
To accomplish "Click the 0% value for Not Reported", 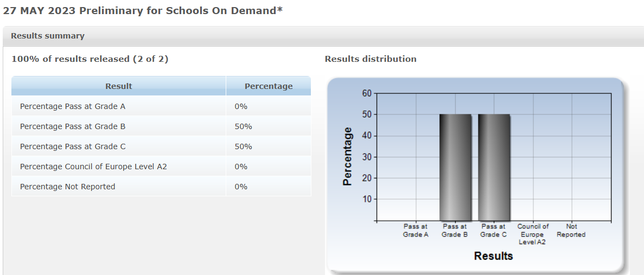I will 241,187.
